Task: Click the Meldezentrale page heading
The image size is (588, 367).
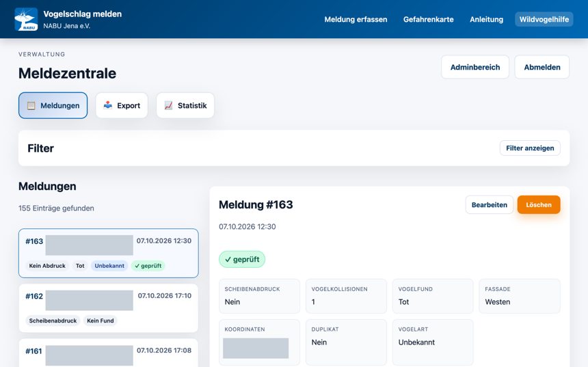Action: click(x=67, y=73)
